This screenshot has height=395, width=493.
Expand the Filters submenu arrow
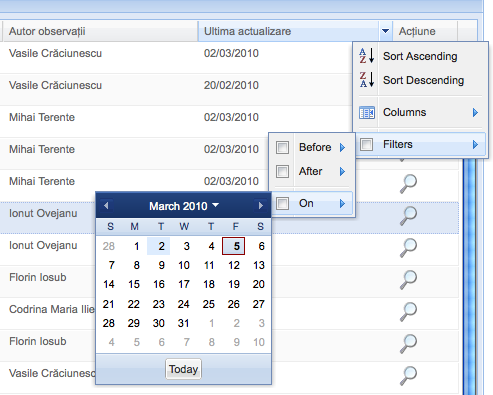[475, 145]
